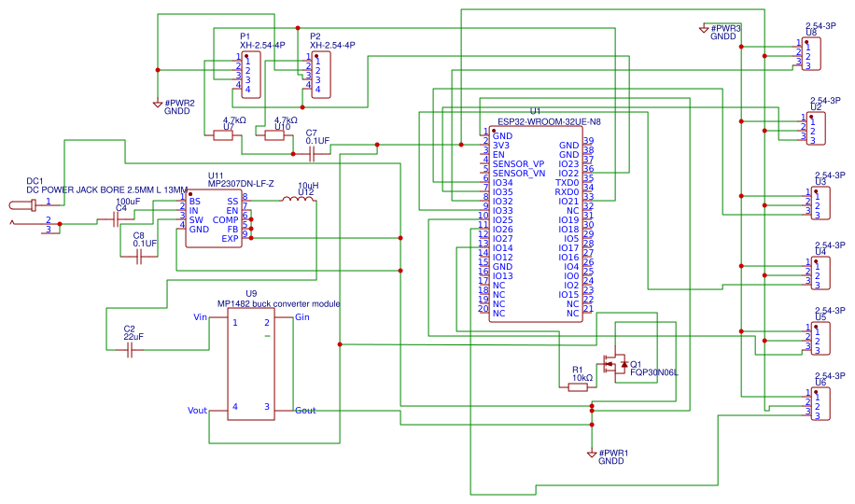Click the R1 10kΩ resistor symbol
Image resolution: width=855 pixels, height=504 pixels.
(x=578, y=387)
